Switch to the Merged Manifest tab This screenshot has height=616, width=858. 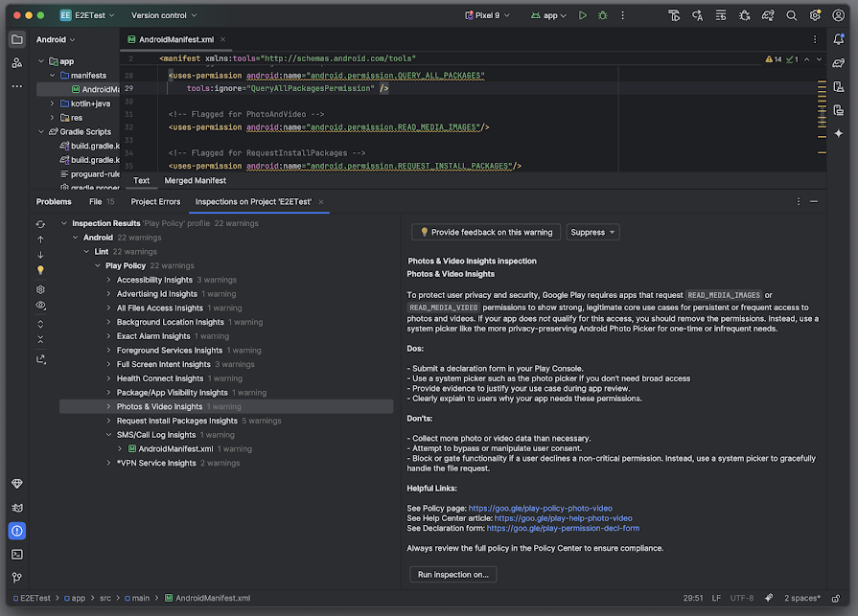(195, 180)
